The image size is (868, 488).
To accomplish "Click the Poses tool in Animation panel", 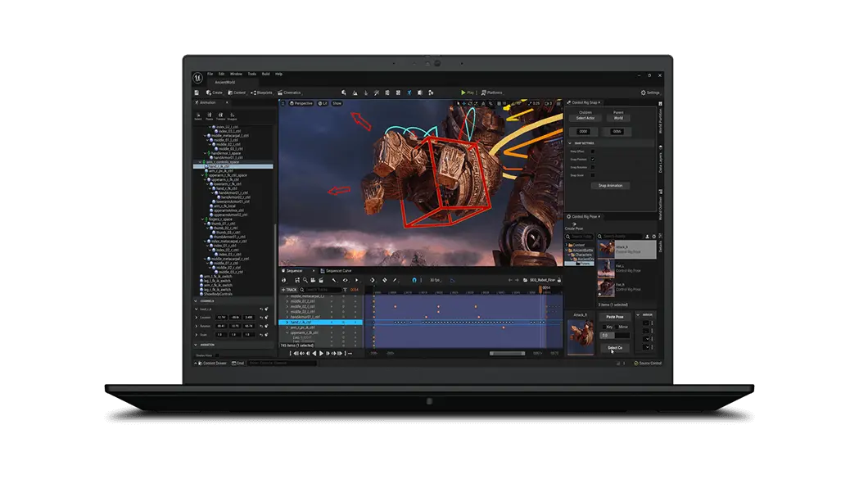I will [210, 116].
